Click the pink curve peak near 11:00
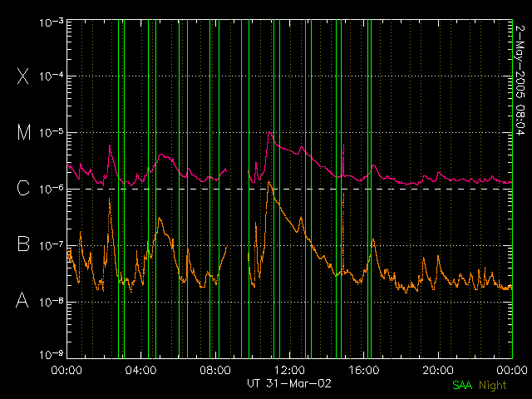 (x=269, y=132)
